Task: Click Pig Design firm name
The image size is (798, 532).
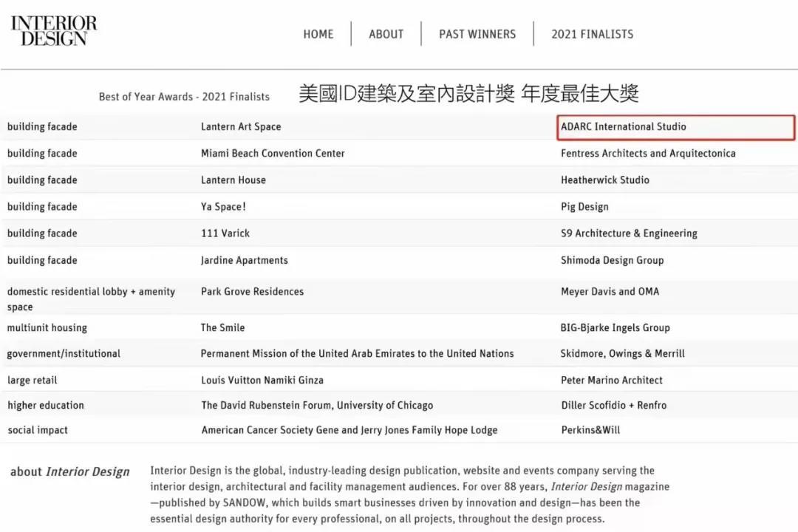Action: click(x=584, y=207)
